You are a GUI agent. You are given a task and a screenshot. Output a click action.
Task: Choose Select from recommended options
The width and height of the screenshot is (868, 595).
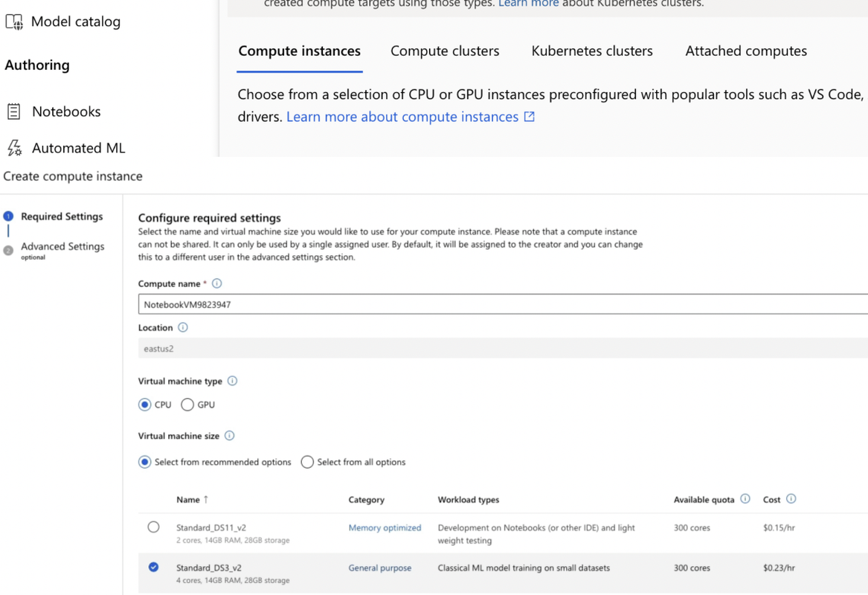[x=144, y=462]
